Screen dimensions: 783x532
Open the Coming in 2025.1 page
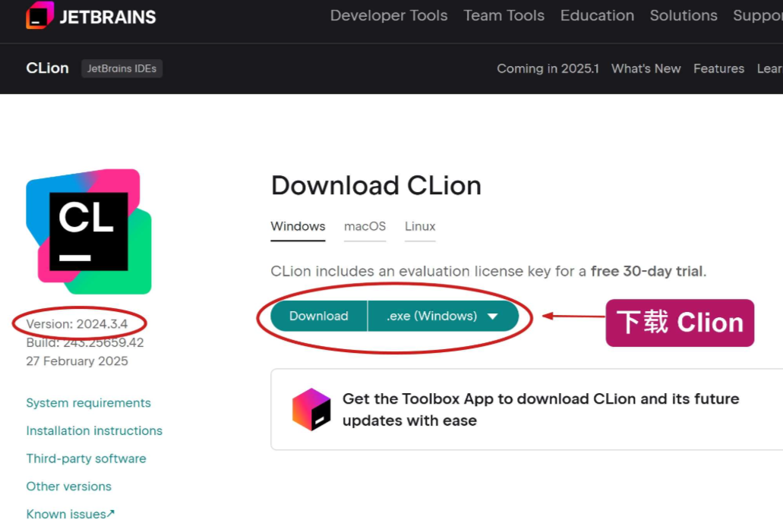548,68
